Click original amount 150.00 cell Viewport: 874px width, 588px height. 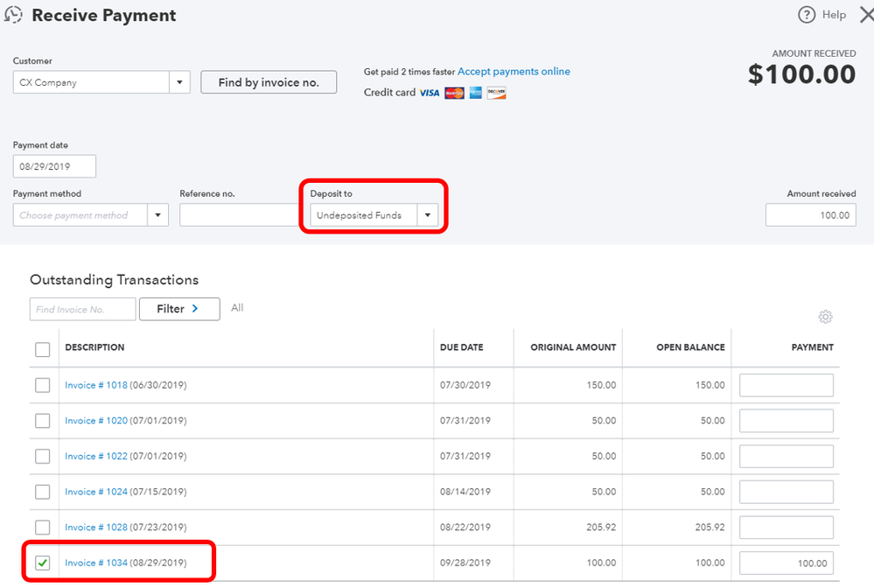(x=601, y=385)
